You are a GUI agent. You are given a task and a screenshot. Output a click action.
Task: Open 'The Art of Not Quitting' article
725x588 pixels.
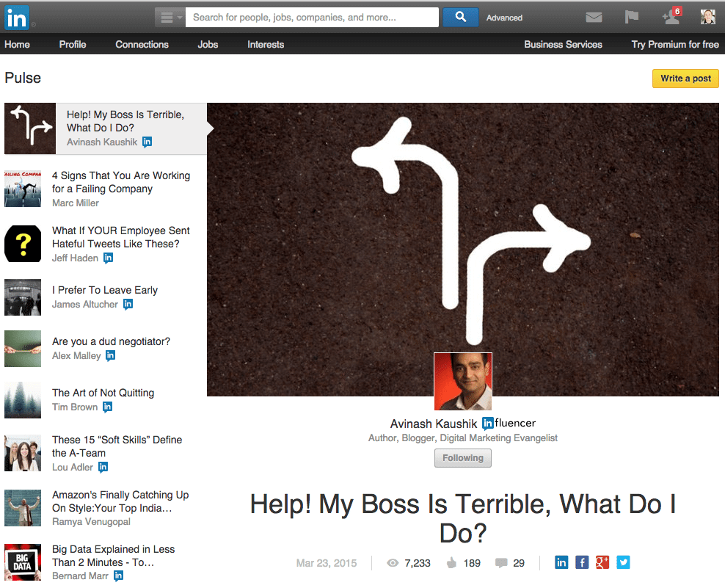(103, 393)
